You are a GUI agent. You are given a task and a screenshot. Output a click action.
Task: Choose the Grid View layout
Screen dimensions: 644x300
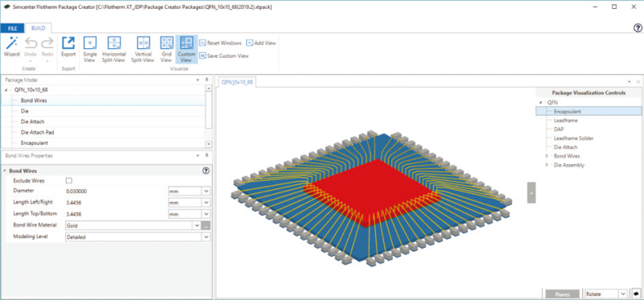pos(166,49)
